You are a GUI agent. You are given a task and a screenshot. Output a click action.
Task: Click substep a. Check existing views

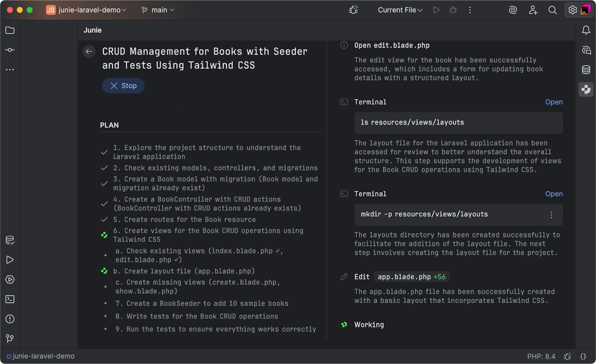[x=199, y=255]
